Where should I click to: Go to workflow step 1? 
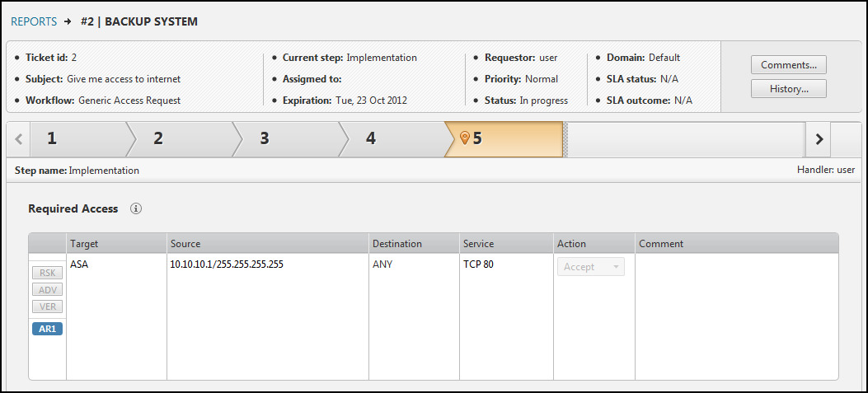coord(76,138)
